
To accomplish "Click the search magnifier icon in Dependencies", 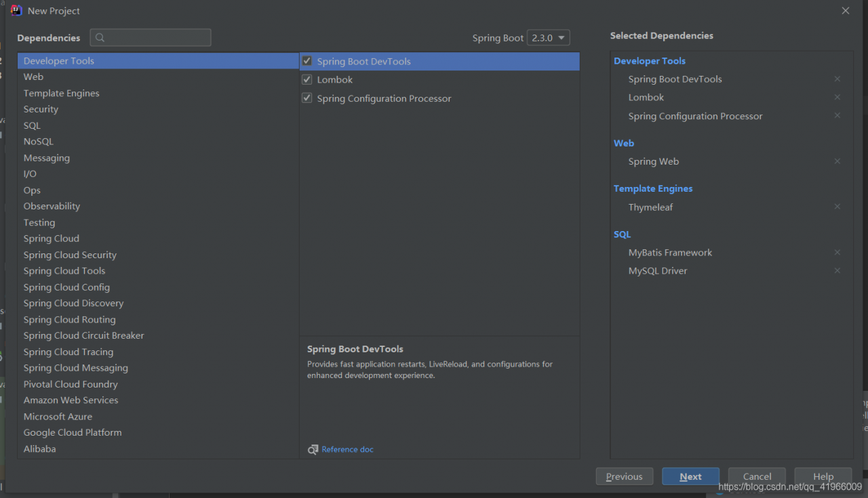I will pos(100,38).
